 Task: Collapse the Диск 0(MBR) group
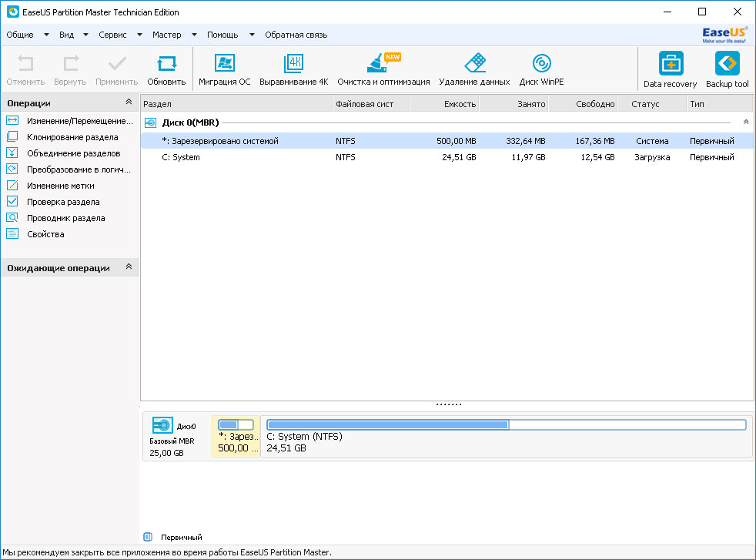click(746, 122)
